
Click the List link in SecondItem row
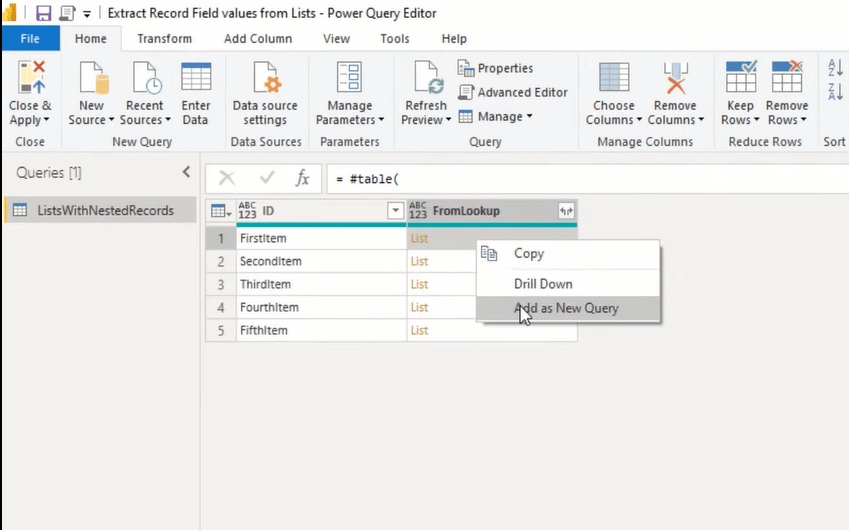point(419,261)
